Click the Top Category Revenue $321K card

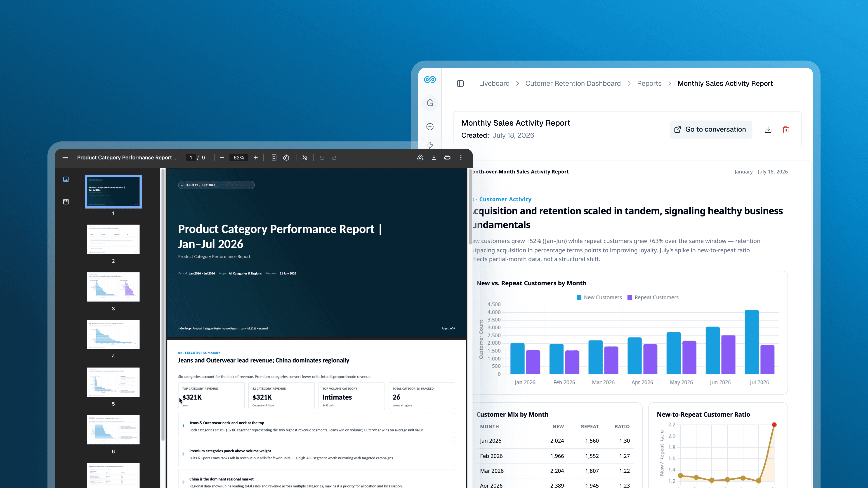click(211, 396)
